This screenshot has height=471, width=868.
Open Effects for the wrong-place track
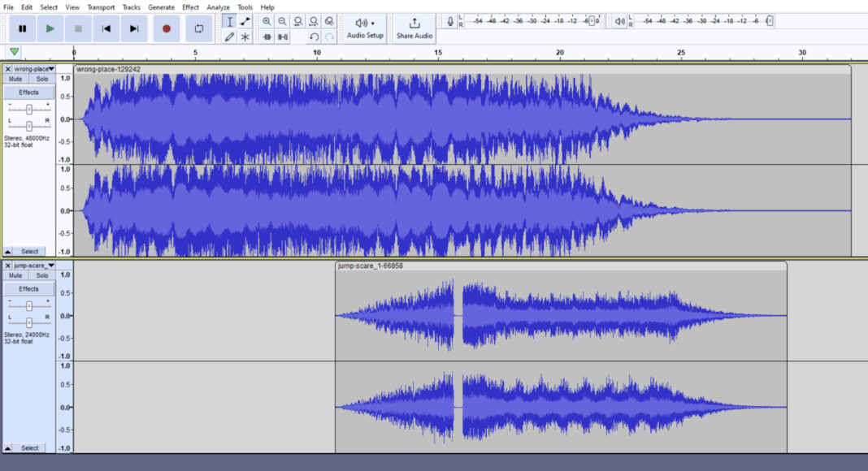point(28,92)
